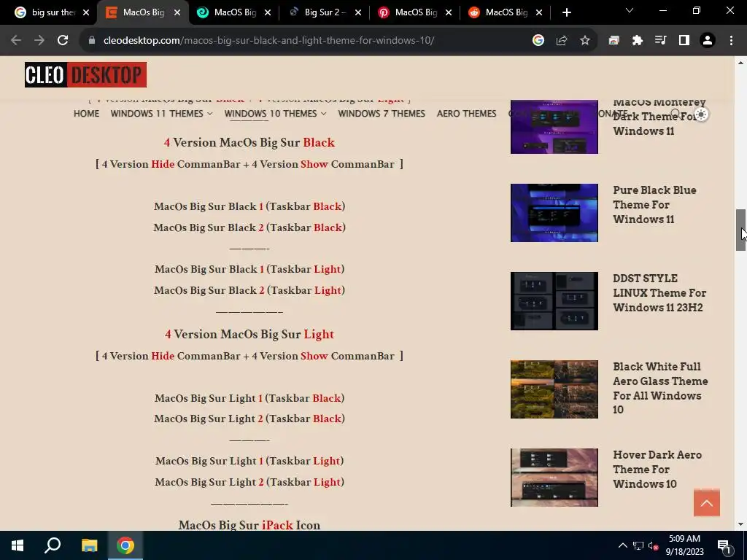Show hidden system tray icons chevron
747x560 pixels.
(x=623, y=546)
